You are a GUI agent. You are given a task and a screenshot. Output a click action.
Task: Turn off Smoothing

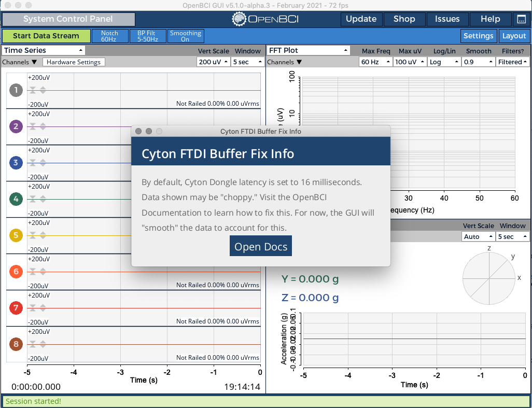pyautogui.click(x=186, y=36)
